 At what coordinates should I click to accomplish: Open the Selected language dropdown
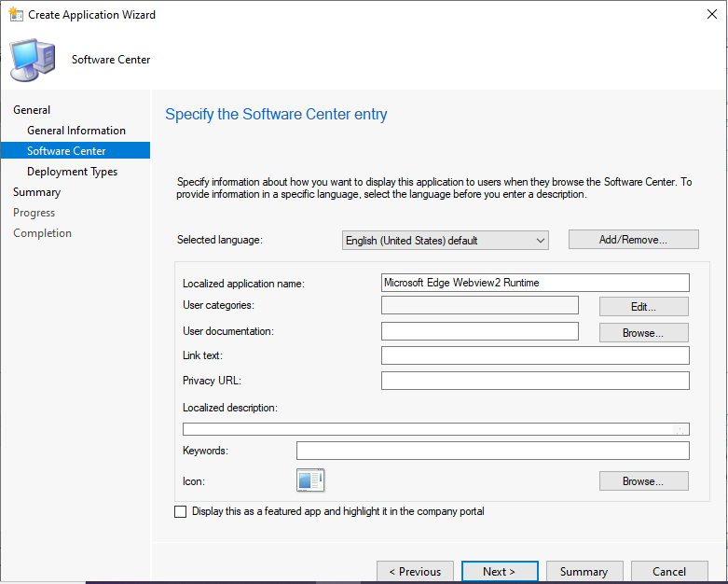[x=446, y=240]
